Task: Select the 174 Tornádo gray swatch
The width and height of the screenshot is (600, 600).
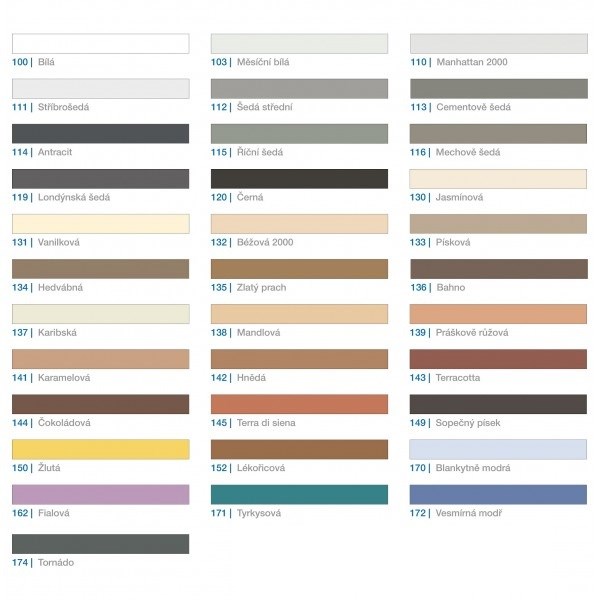Action: coord(100,544)
